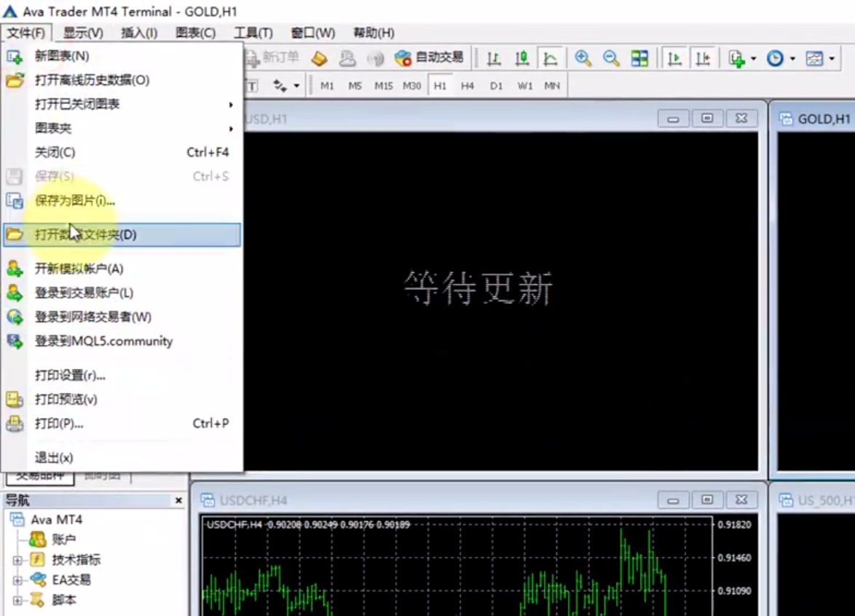Select W1 timeframe

[x=524, y=86]
